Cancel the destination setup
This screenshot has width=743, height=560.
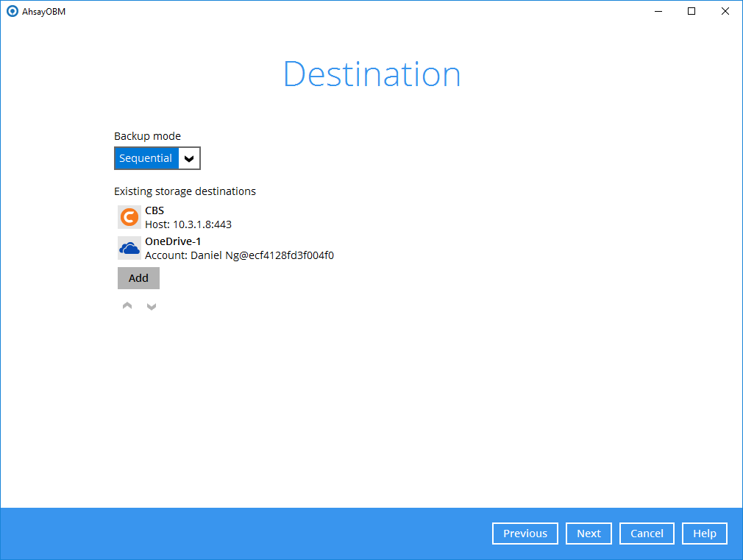(x=647, y=534)
